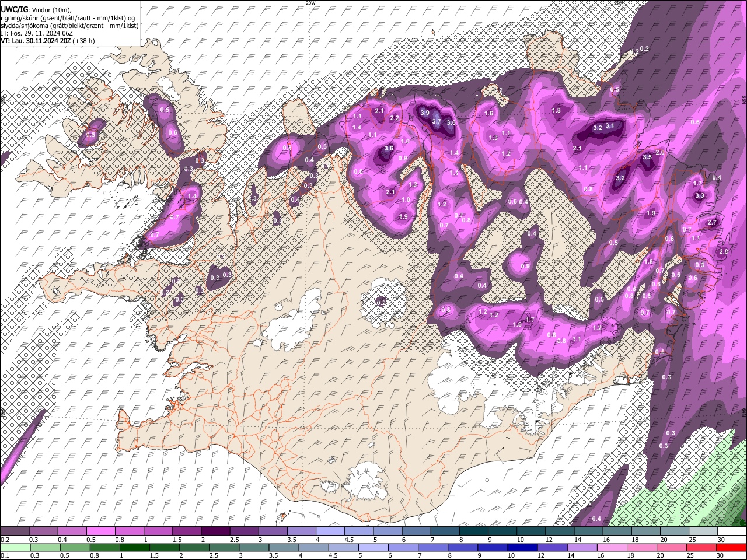
Task: Click the white swatch at label 30 in upper legend row
Action: pyautogui.click(x=731, y=531)
